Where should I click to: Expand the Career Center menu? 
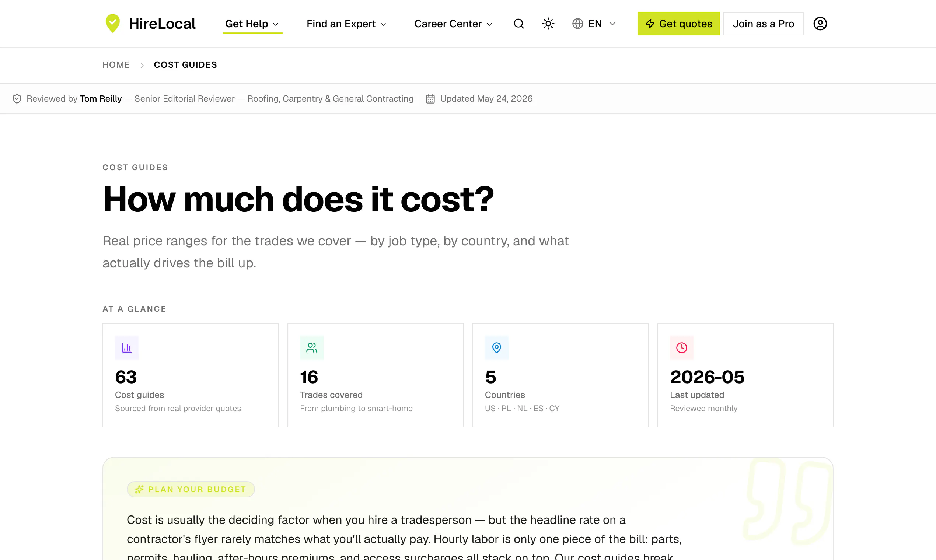pyautogui.click(x=453, y=24)
